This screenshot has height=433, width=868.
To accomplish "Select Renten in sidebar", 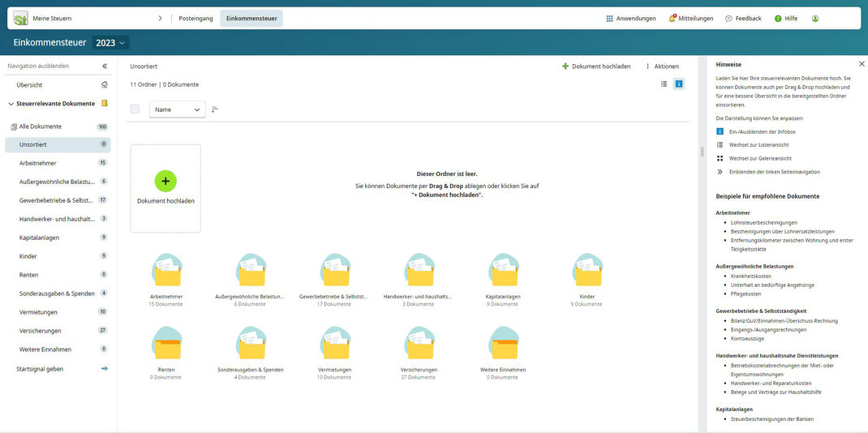I will point(58,275).
